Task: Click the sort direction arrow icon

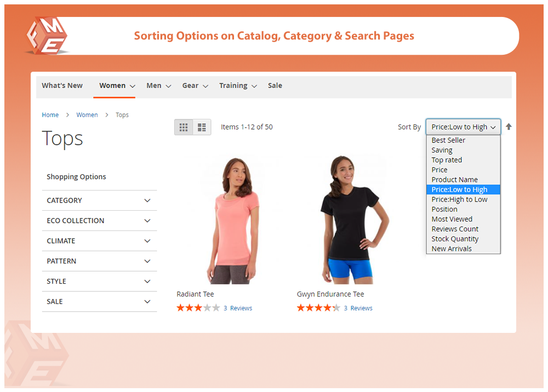Action: (x=509, y=126)
